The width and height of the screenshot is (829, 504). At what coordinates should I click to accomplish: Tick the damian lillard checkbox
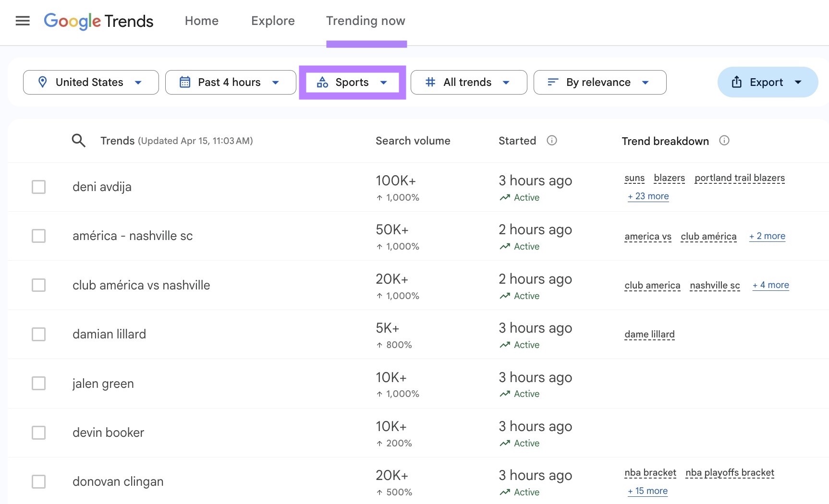38,334
